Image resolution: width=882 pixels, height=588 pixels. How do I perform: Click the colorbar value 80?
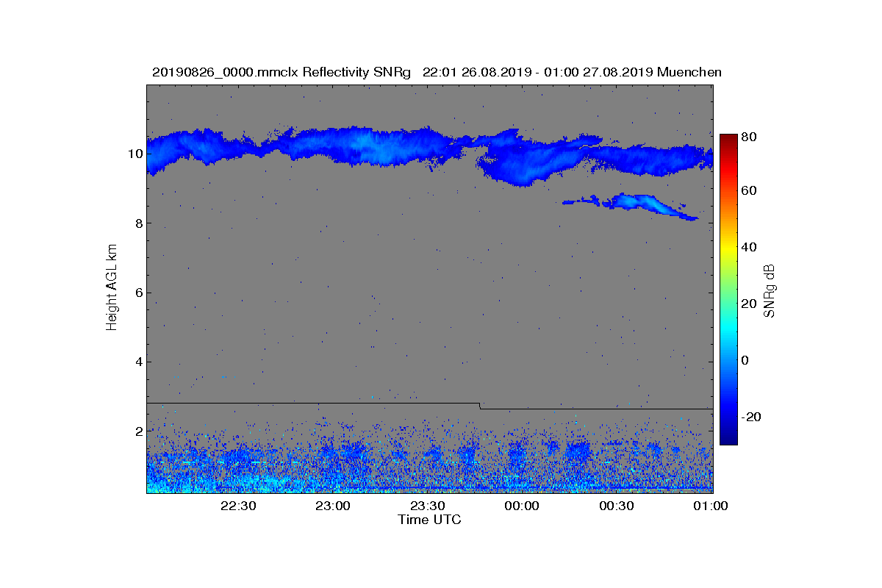(750, 136)
